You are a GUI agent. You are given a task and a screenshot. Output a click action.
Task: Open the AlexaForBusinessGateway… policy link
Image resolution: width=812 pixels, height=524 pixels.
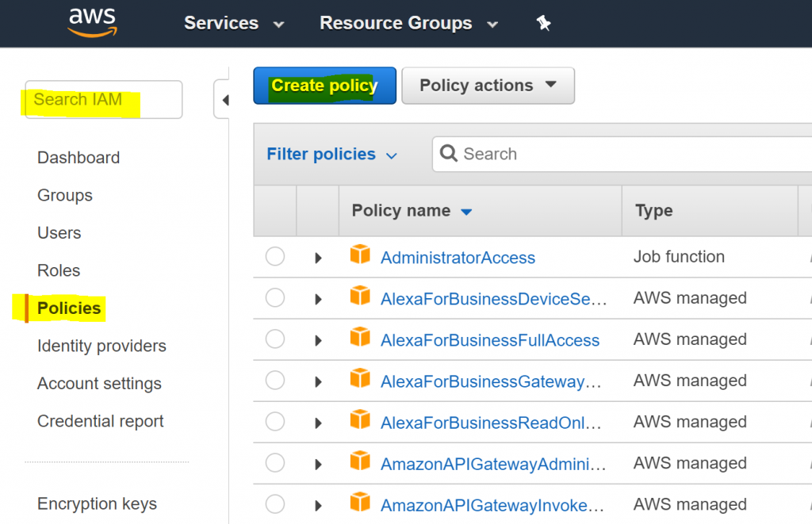[491, 381]
